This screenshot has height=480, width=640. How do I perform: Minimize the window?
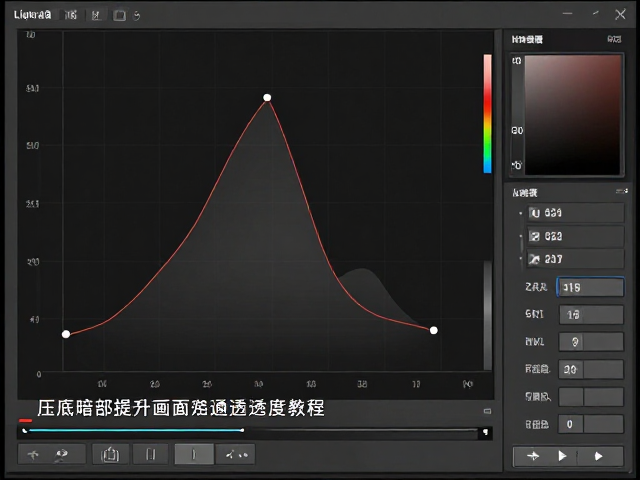coord(567,14)
